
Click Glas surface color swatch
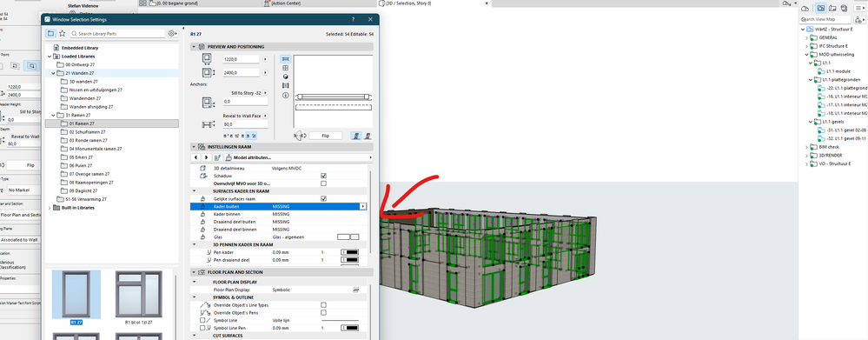(348, 237)
